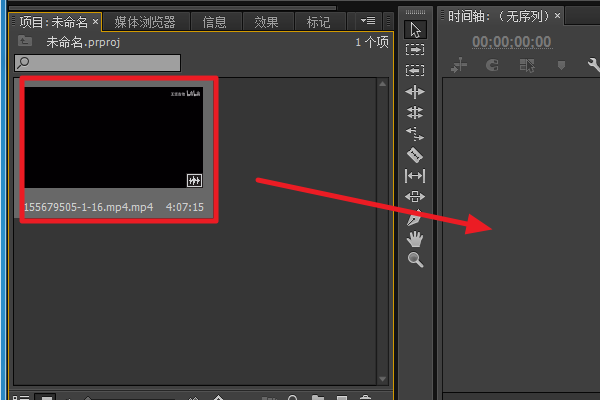Click the project bin scrollbar down arrow
Image resolution: width=600 pixels, height=400 pixels.
tap(382, 379)
